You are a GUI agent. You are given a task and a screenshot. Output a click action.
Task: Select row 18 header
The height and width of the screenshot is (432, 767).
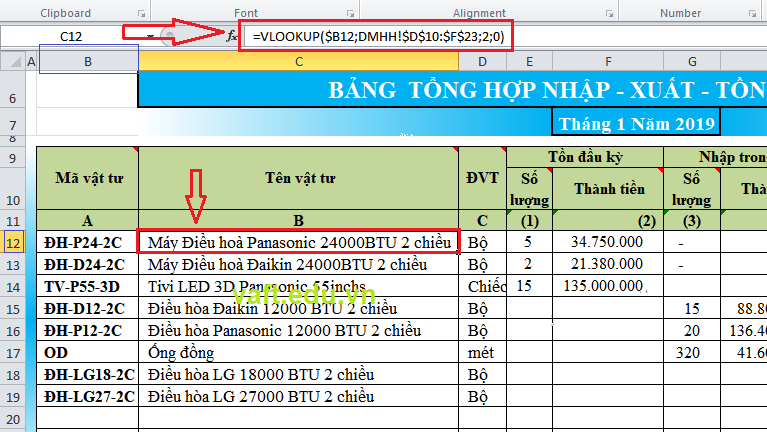13,375
